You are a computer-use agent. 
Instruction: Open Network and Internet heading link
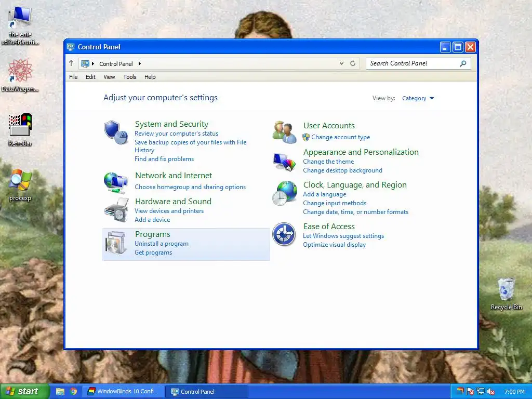coord(174,176)
